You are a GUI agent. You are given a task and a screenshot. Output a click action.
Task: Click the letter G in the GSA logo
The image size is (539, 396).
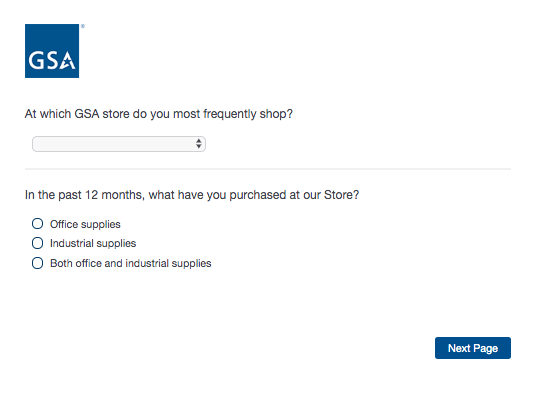pyautogui.click(x=36, y=61)
